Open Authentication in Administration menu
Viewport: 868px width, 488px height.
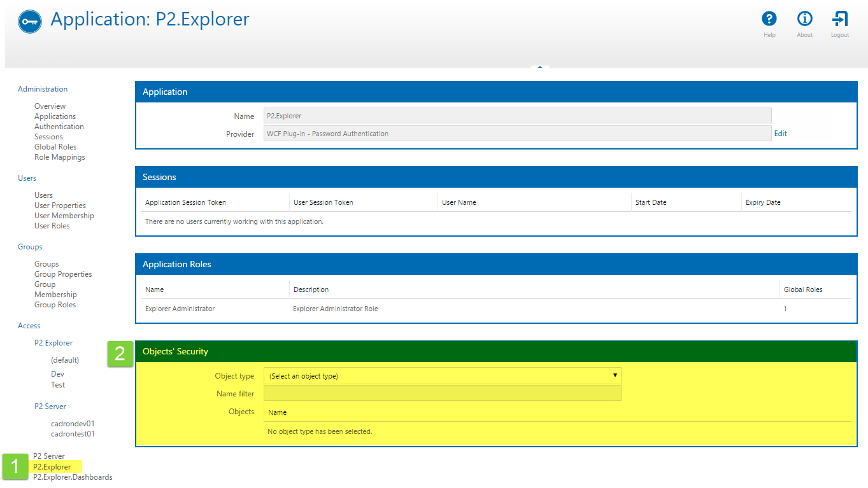point(59,127)
